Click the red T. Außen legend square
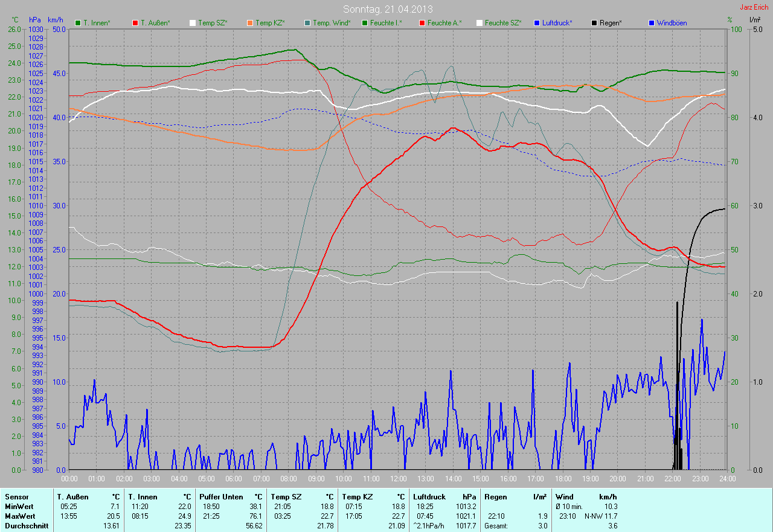 pyautogui.click(x=135, y=23)
